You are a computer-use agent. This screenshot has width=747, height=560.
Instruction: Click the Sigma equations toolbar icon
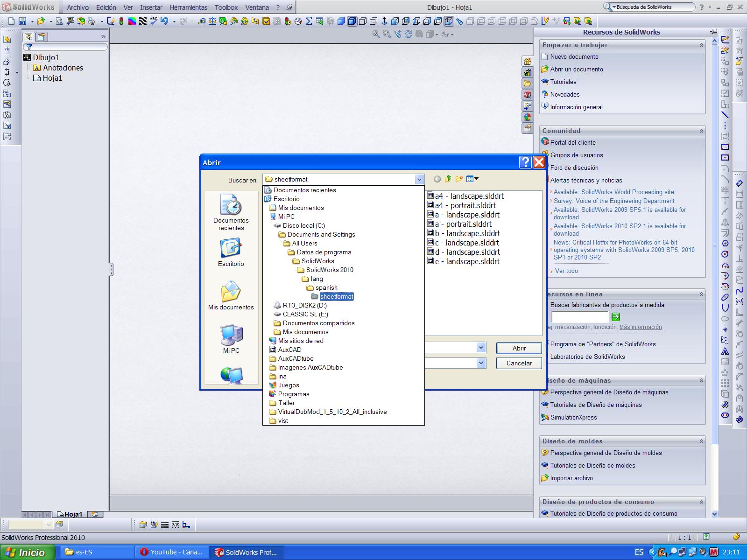[309, 21]
